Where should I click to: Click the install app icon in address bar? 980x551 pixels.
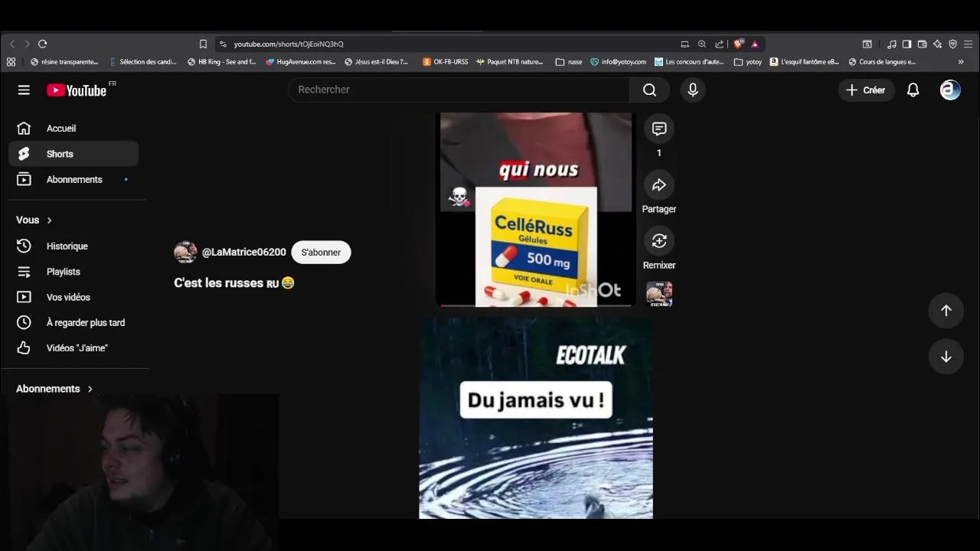[684, 44]
